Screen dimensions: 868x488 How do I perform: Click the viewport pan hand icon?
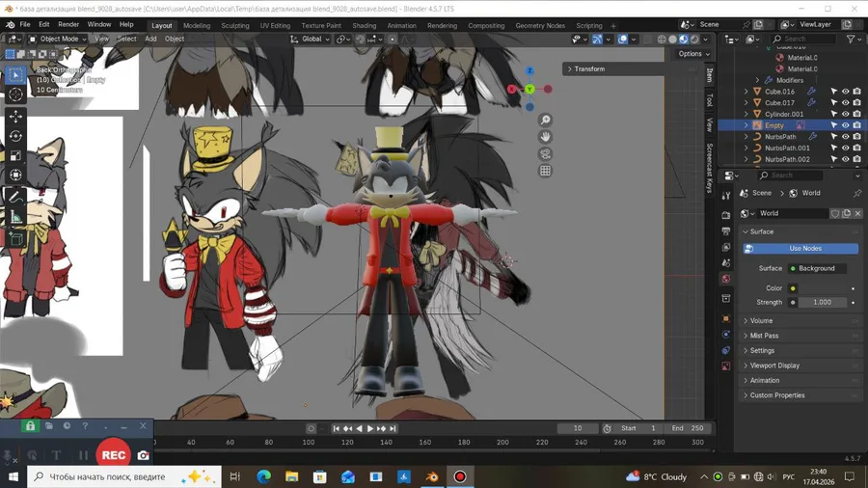(x=545, y=137)
